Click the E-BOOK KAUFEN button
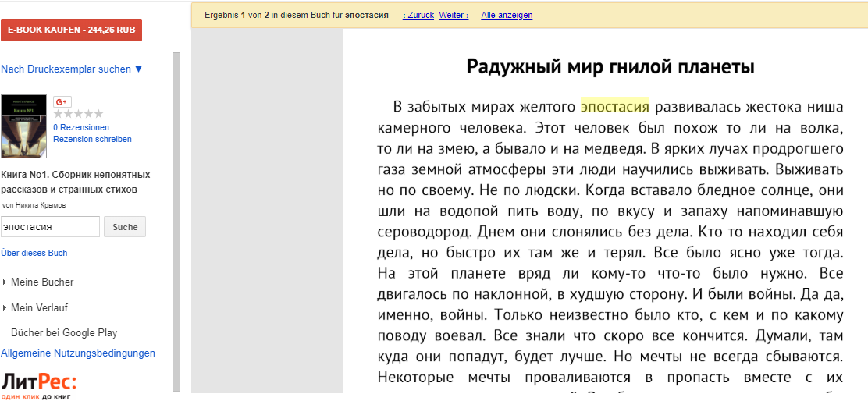 [x=71, y=30]
